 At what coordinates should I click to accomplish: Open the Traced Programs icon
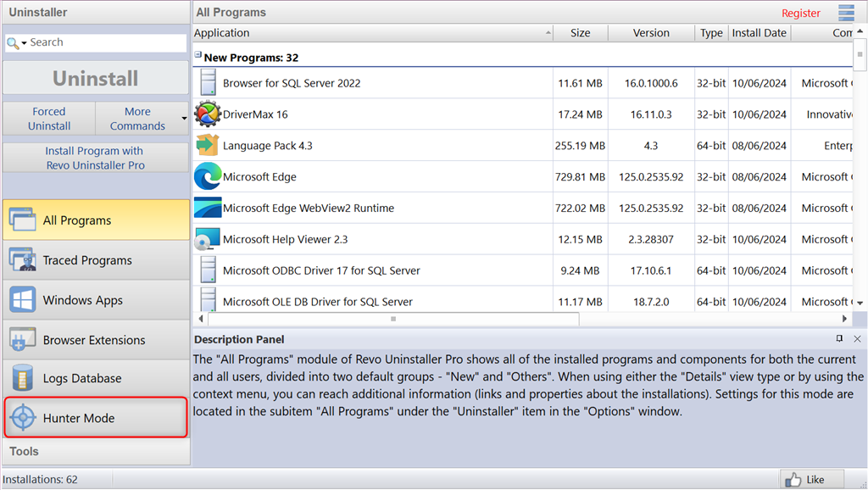tap(23, 259)
